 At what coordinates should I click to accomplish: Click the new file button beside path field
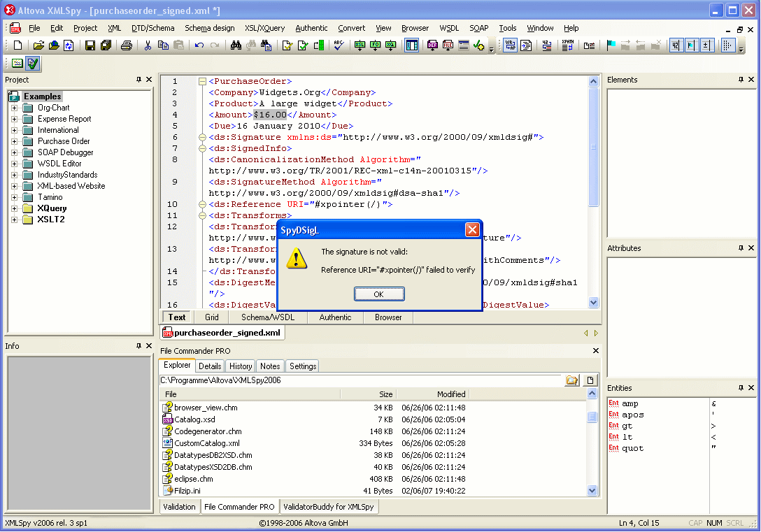pos(590,380)
